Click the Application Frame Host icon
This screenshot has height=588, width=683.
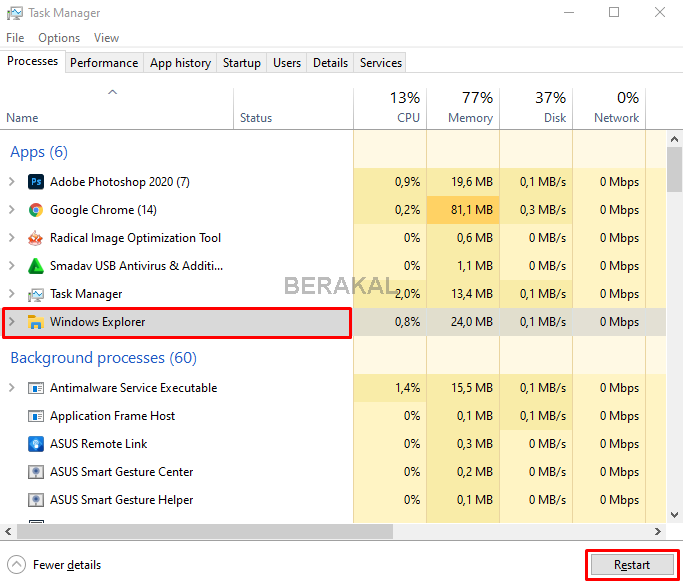point(36,416)
